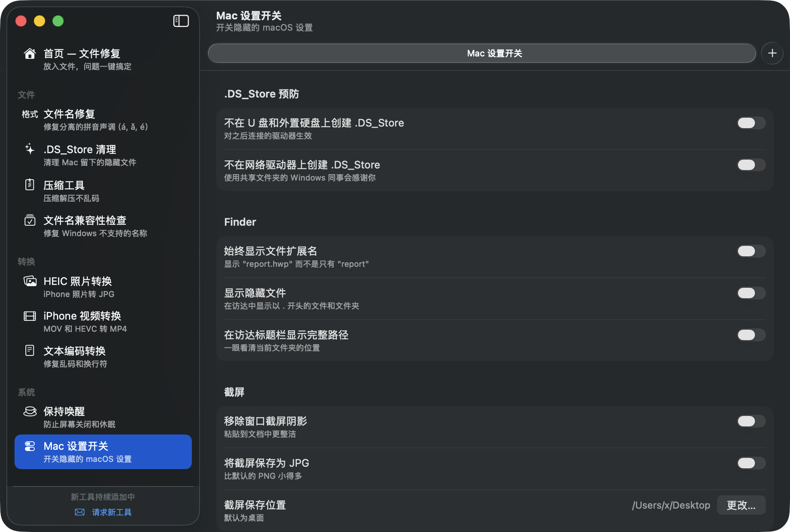Select Mac 设置开关 in sidebar
This screenshot has width=790, height=532.
point(103,452)
